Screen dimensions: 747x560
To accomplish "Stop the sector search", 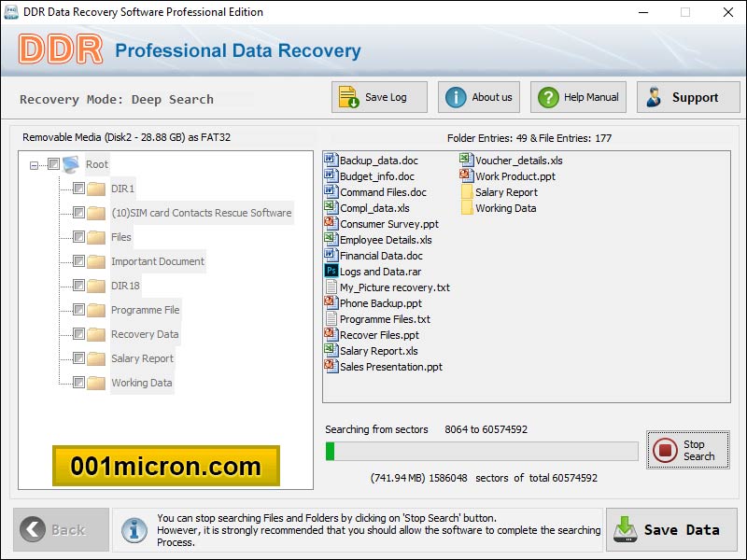I will coord(688,450).
